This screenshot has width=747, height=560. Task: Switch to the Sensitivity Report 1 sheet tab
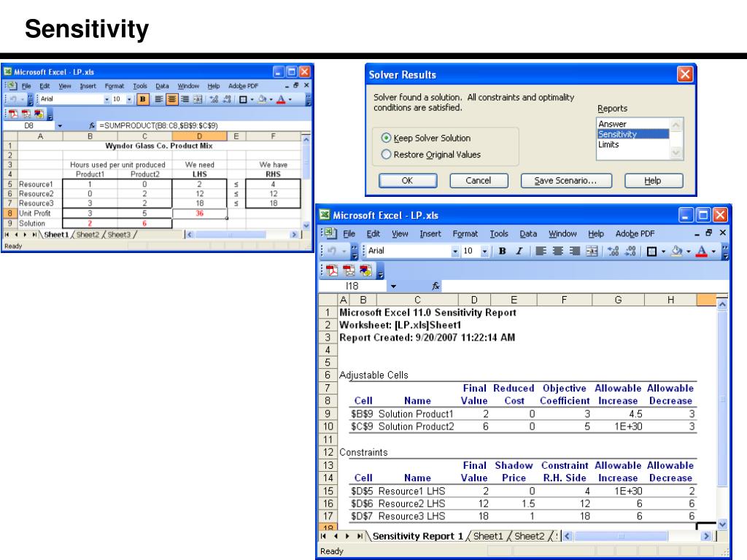417,536
